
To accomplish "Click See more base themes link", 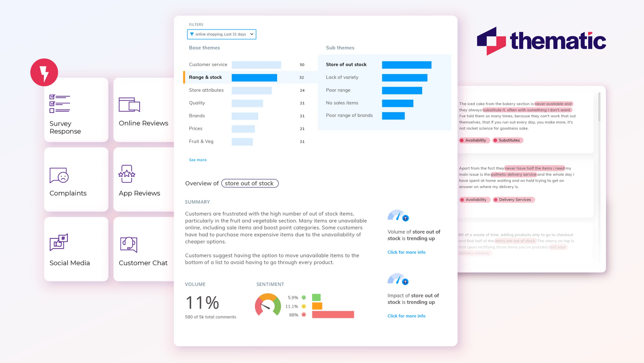I will pyautogui.click(x=198, y=159).
